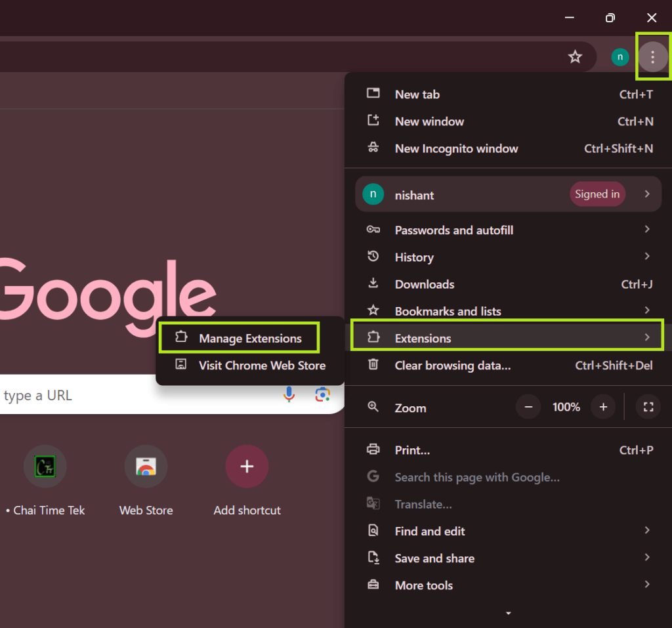The height and width of the screenshot is (628, 672).
Task: Click the Save and share icon
Action: (373, 557)
